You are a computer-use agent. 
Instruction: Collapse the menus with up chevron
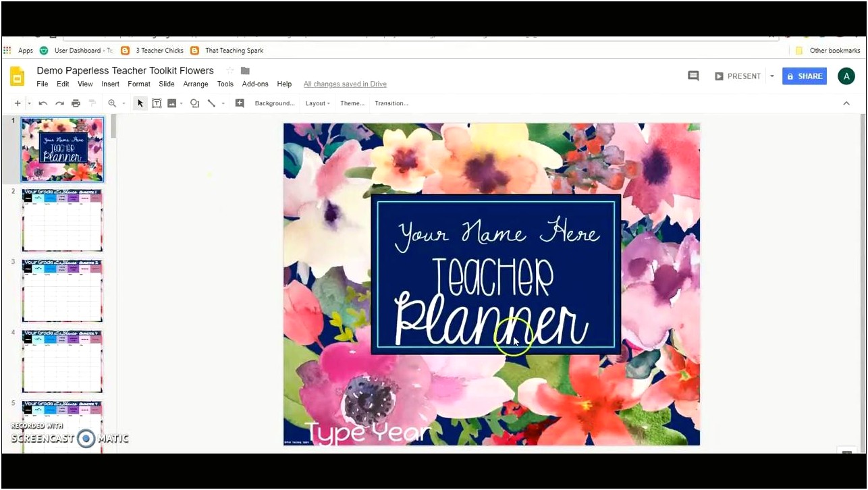coord(846,103)
